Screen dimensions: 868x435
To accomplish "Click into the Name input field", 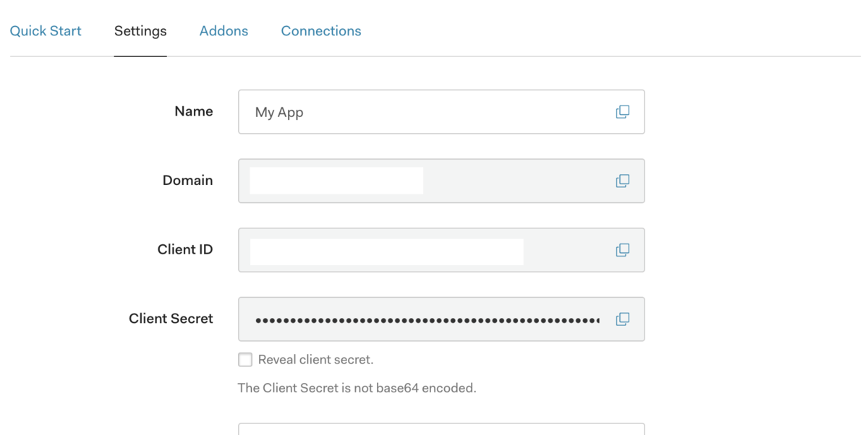I will (441, 112).
